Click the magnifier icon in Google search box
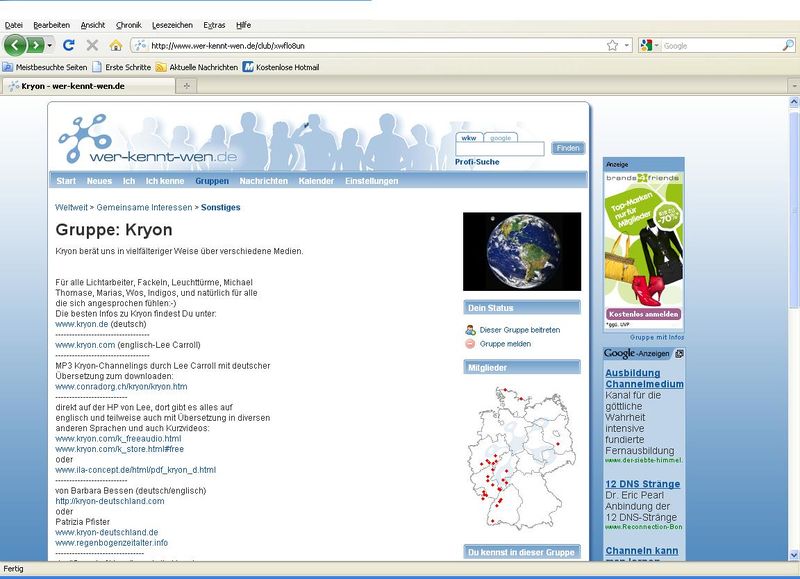The height and width of the screenshot is (579, 800). tap(788, 45)
